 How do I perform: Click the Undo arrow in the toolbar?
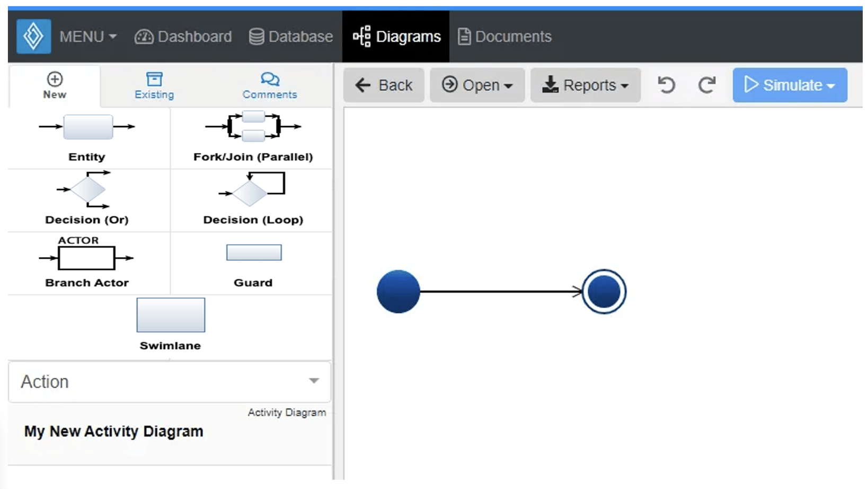(666, 85)
